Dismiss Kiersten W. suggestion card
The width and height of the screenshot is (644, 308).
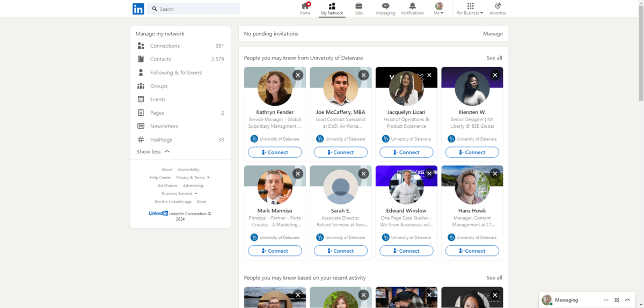(x=495, y=75)
